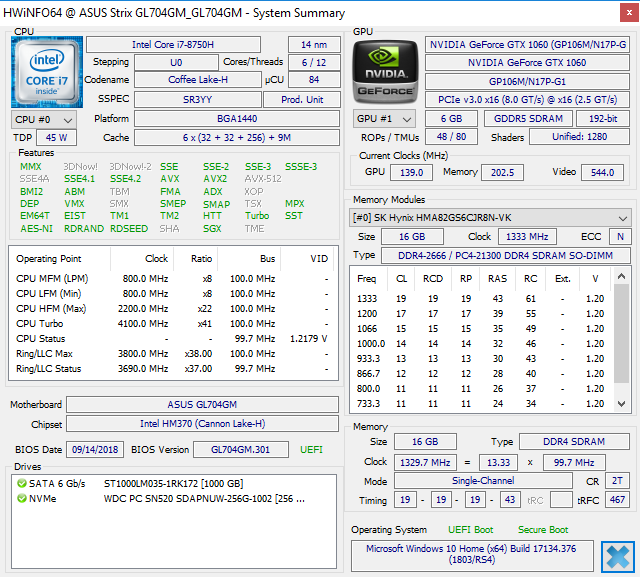Click the DDR4-2666 module type field
This screenshot has width=640, height=577.
506,255
